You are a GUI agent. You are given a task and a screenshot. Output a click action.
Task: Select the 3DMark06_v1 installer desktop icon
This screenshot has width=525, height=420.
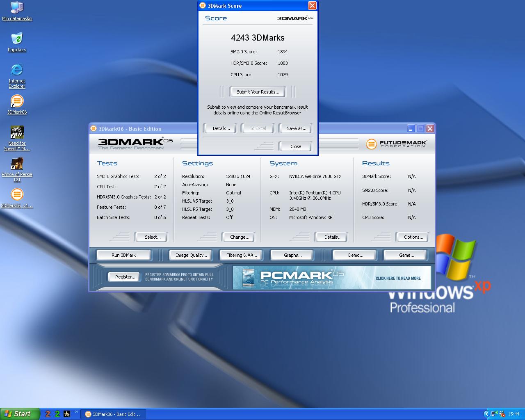click(17, 198)
